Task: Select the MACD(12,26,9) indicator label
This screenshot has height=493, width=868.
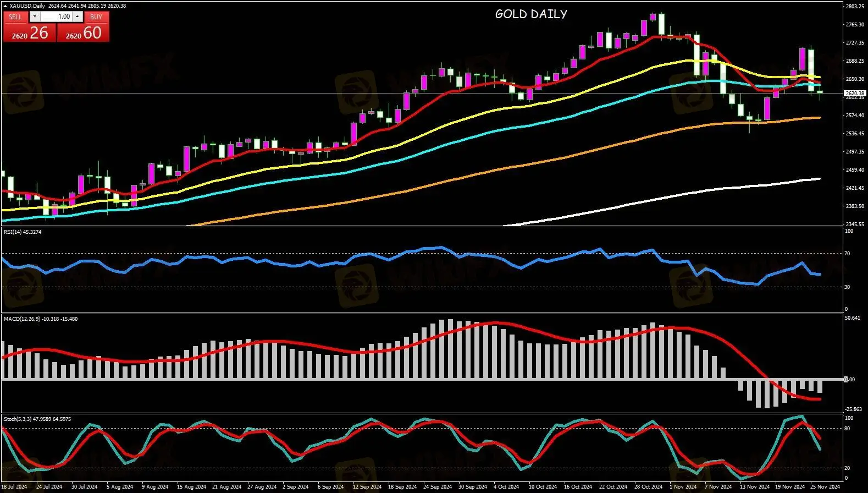Action: (x=41, y=319)
